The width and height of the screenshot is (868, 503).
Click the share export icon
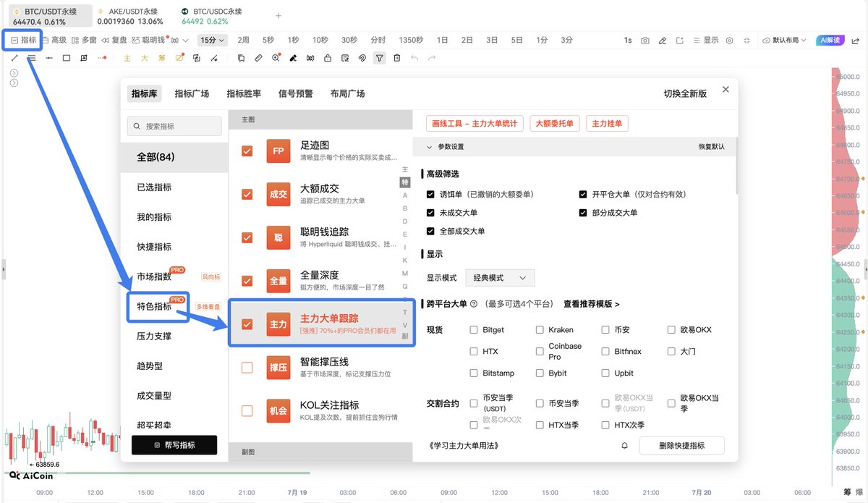(x=856, y=41)
